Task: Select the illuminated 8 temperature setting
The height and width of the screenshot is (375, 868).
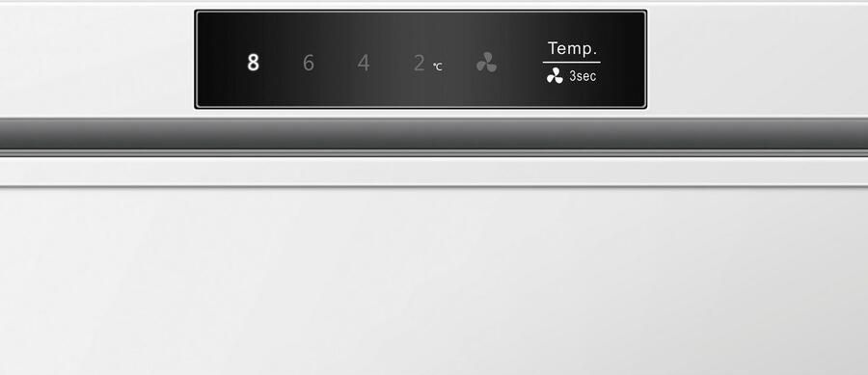Action: pyautogui.click(x=253, y=63)
